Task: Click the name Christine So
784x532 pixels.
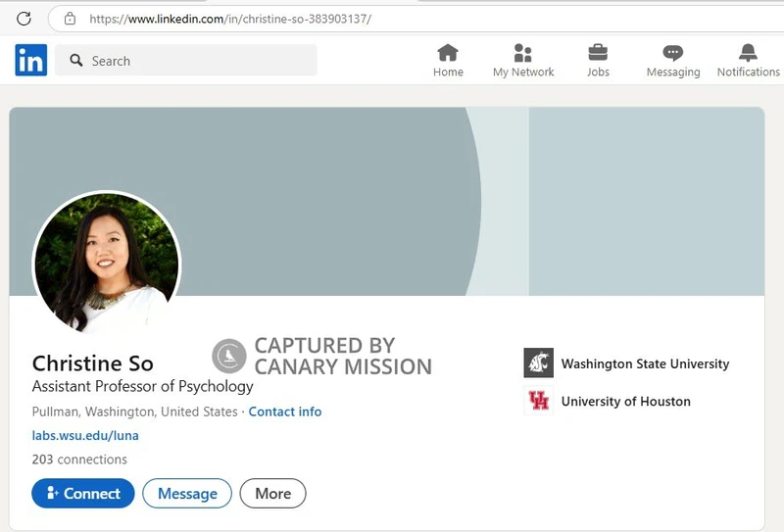Action: click(x=92, y=363)
